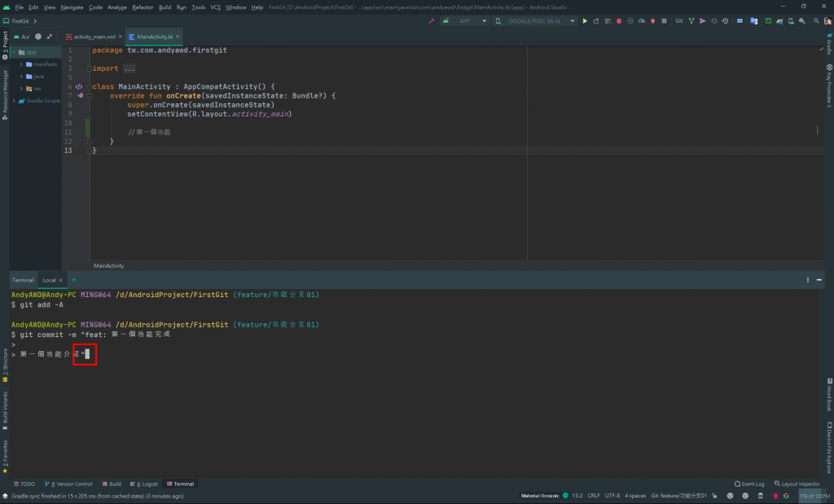Open the Profiler gauge icon in the toolbar

[642, 21]
